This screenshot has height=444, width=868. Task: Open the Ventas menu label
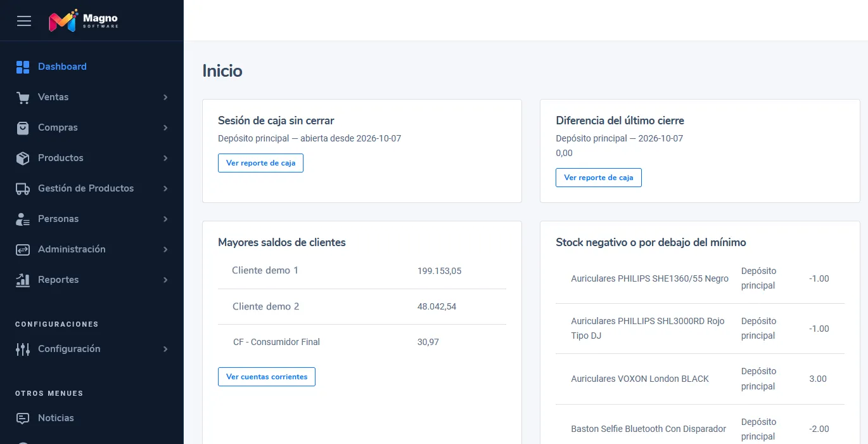[53, 97]
